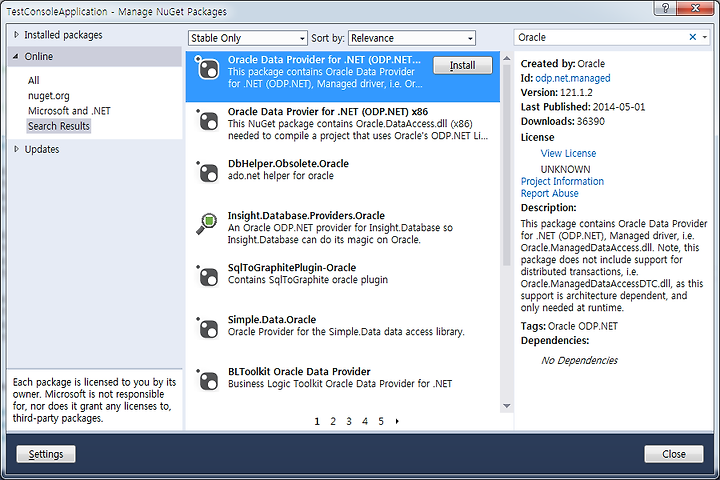The image size is (720, 480).
Task: Close the Manage NuGet Packages window
Action: tap(695, 7)
